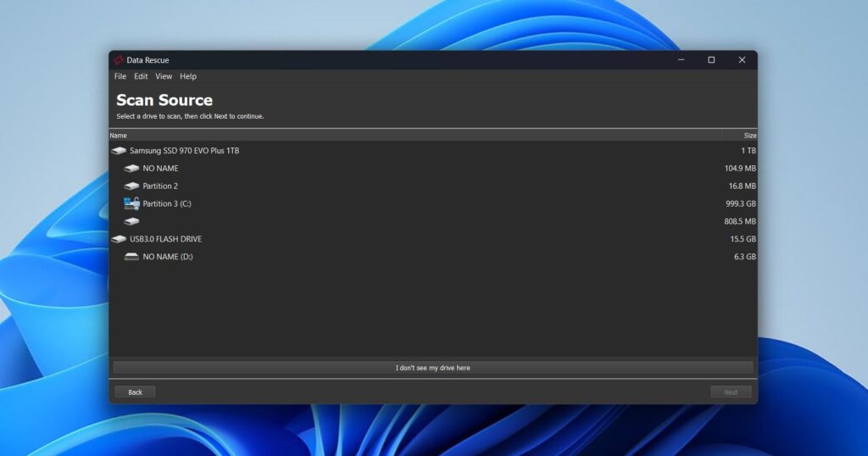Click the 999.3 GB size value
Viewport: 868px width, 456px height.
tap(741, 203)
